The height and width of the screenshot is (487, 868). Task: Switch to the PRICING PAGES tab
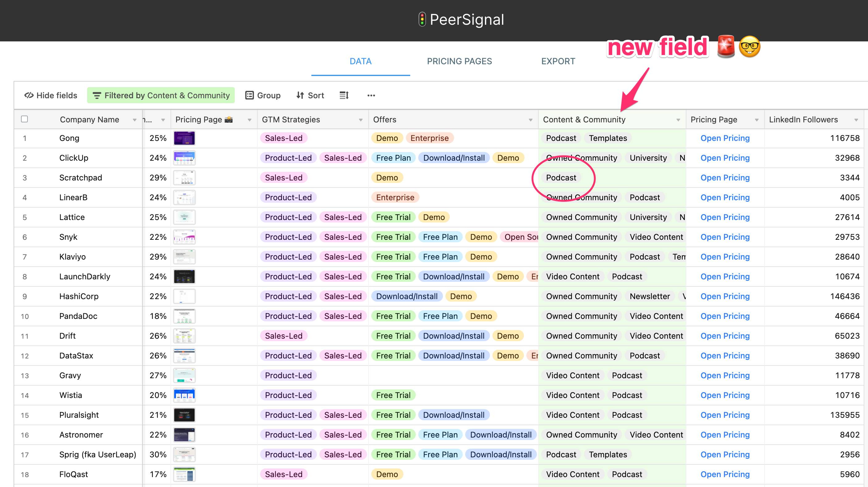click(x=459, y=61)
